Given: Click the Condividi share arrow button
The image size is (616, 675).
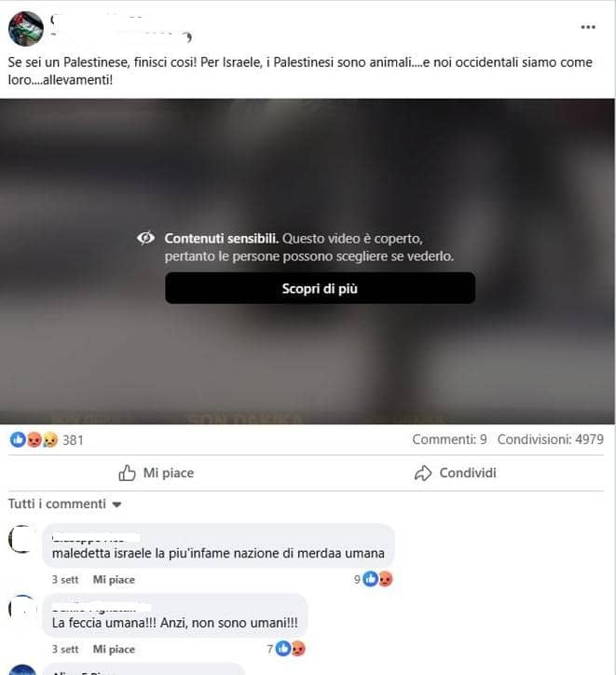Looking at the screenshot, I should [x=455, y=473].
